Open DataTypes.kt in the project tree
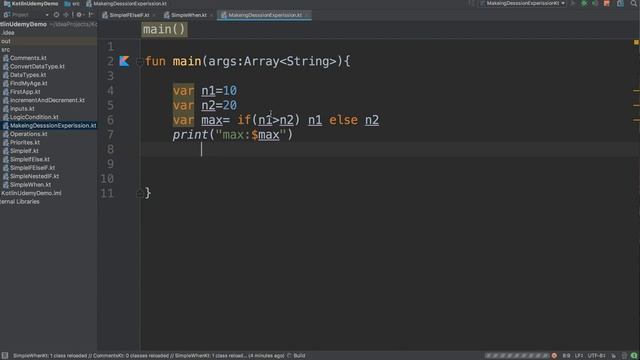 tap(28, 75)
